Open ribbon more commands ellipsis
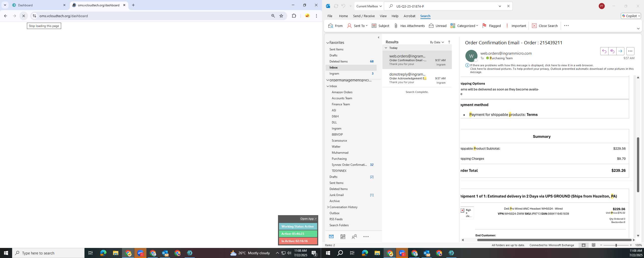Image resolution: width=644 pixels, height=258 pixels. coord(566,26)
